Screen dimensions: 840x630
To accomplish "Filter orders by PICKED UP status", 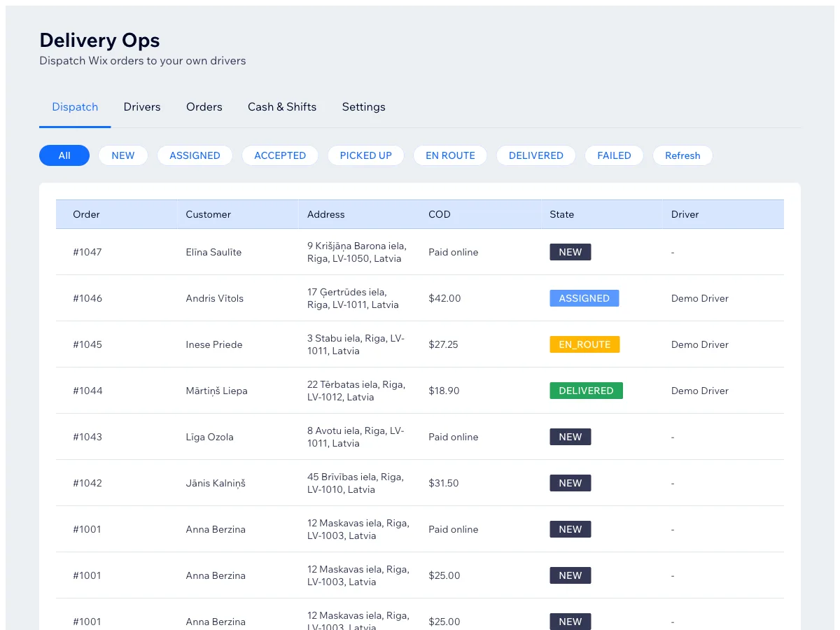I will pos(365,155).
